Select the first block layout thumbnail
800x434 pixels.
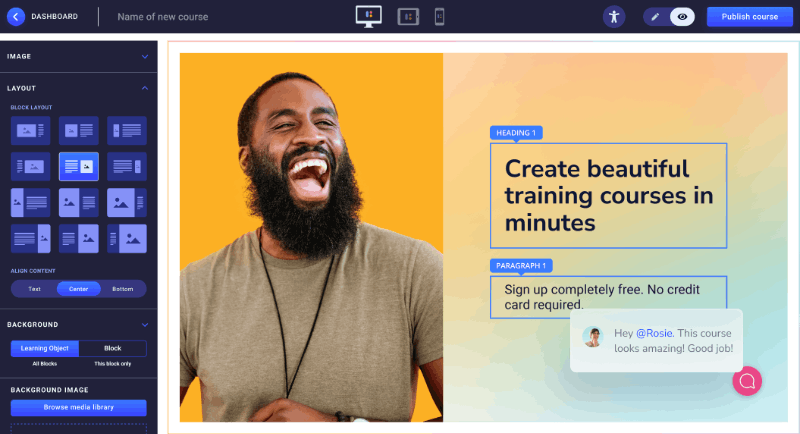pyautogui.click(x=30, y=130)
